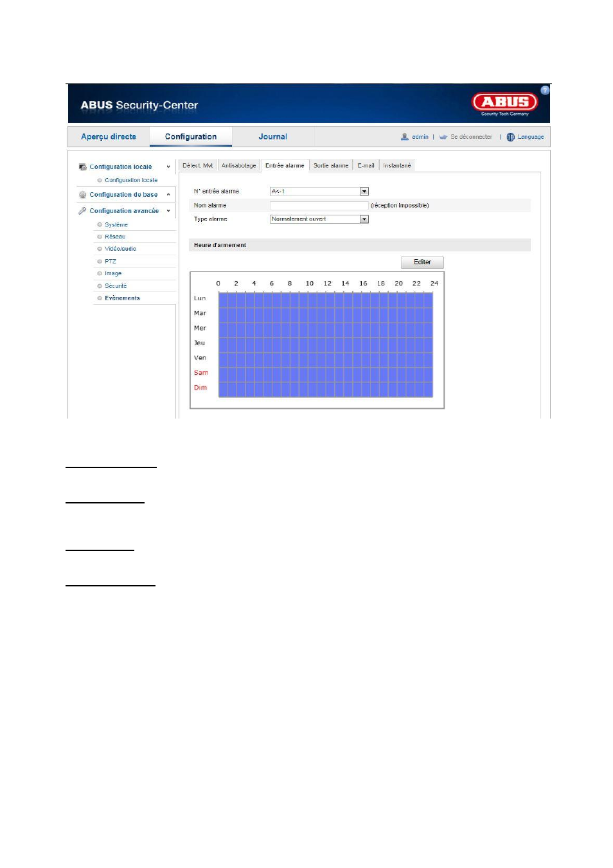613x868 pixels.
Task: Switch to the Sortie alarme tab
Action: click(x=331, y=165)
